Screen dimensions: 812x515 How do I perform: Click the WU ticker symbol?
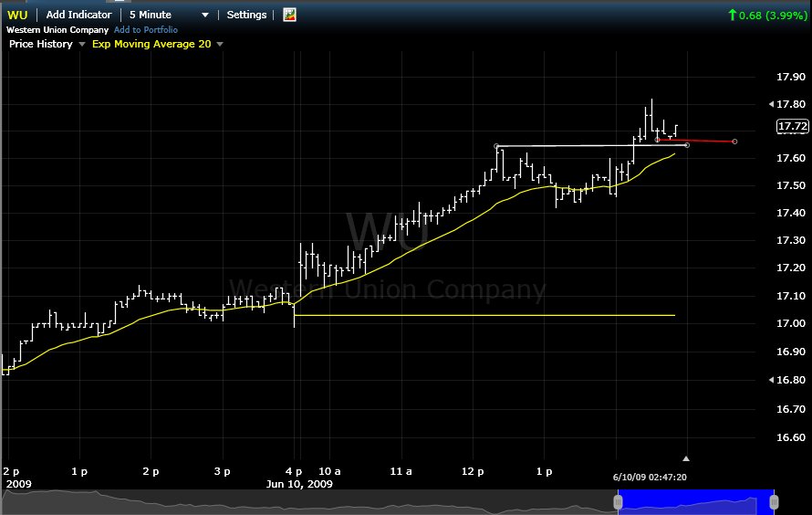[17, 15]
